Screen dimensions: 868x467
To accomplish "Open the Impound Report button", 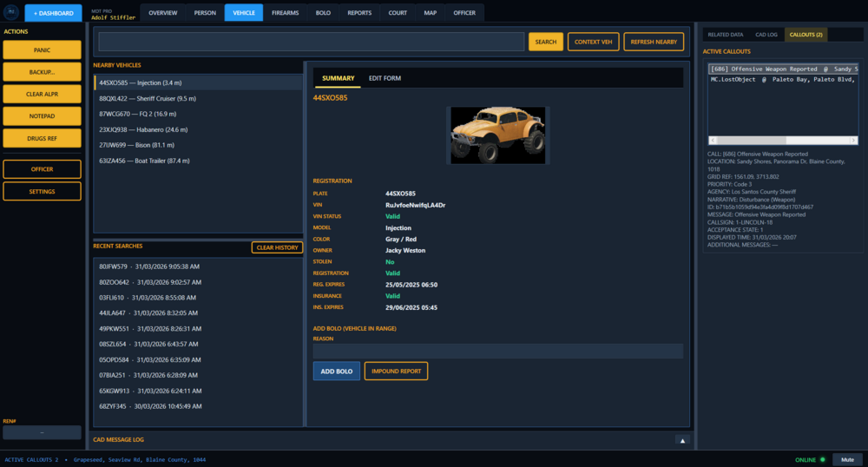I will (x=397, y=372).
